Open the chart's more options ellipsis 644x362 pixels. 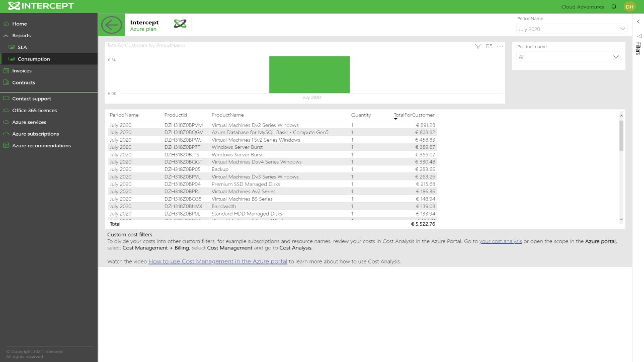point(500,46)
